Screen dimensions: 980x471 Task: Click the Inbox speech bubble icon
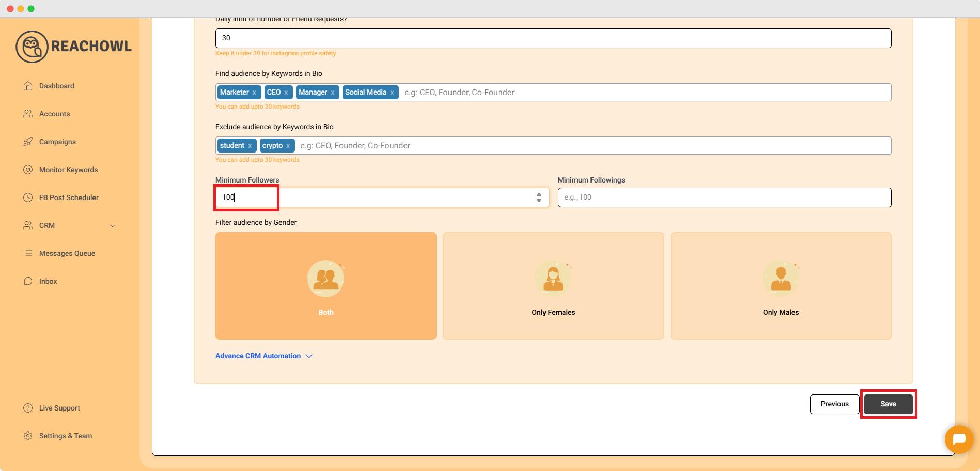28,281
